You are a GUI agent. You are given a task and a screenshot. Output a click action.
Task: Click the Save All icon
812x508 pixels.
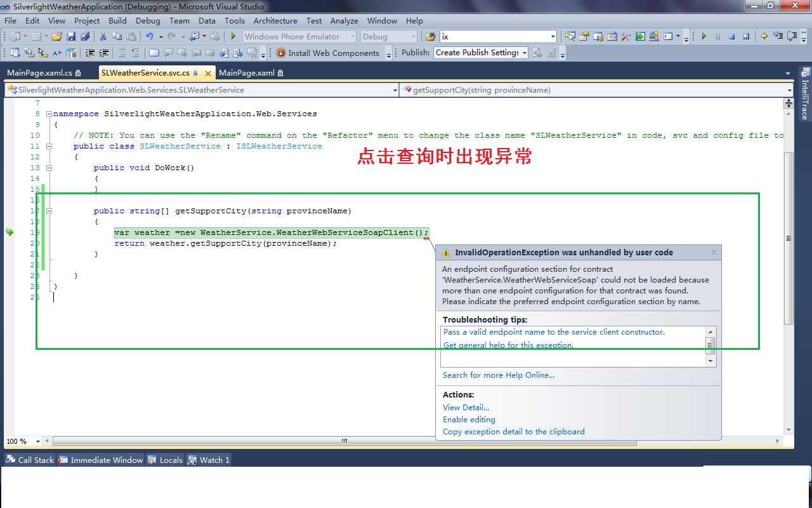85,36
